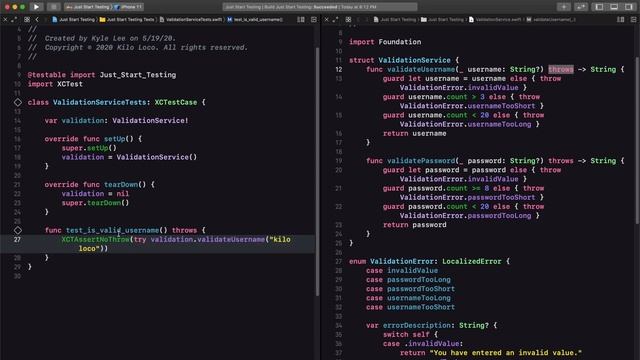Click line number 12 in right gutter
This screenshot has height=360, width=640.
coord(339,69)
